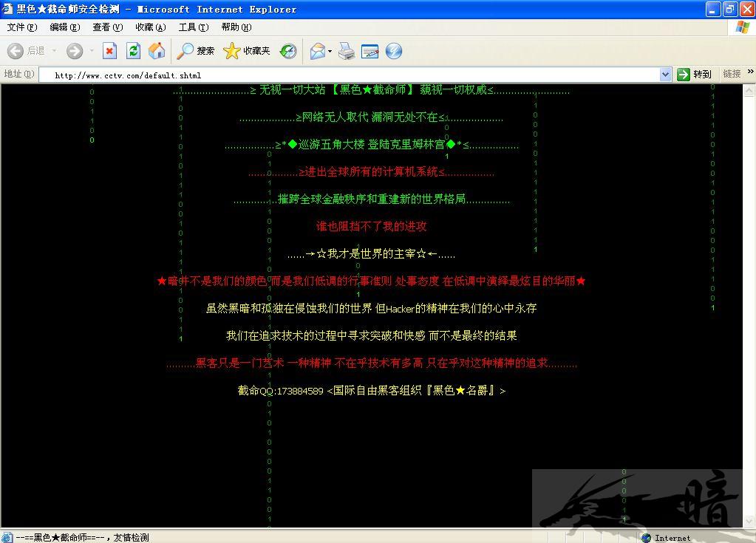Open the 文件(F) File menu
The height and width of the screenshot is (543, 756).
point(21,27)
